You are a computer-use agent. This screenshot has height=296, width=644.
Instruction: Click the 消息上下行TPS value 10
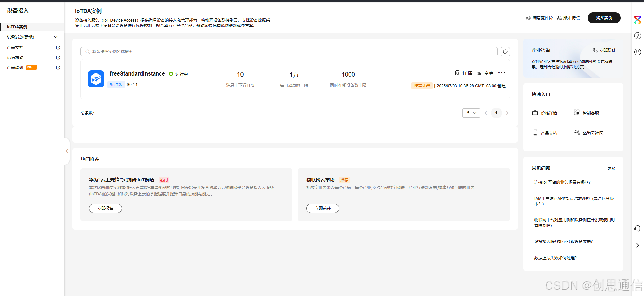[240, 75]
